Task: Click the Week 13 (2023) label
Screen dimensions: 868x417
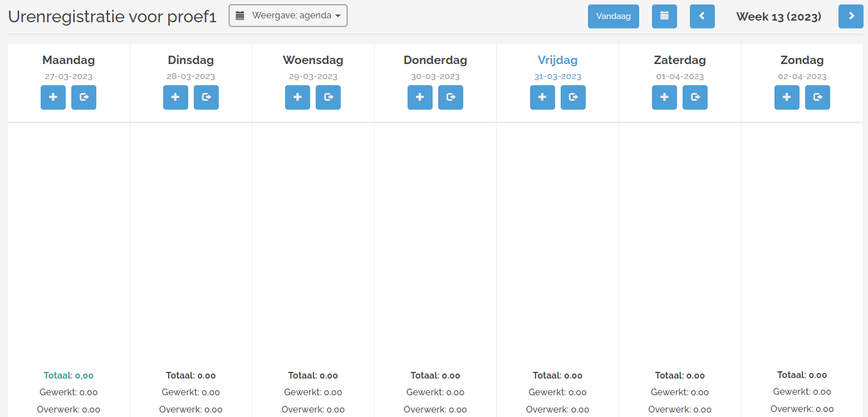Action: [778, 17]
